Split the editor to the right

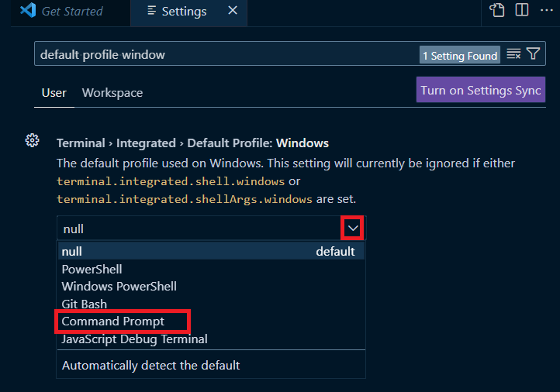tap(522, 9)
